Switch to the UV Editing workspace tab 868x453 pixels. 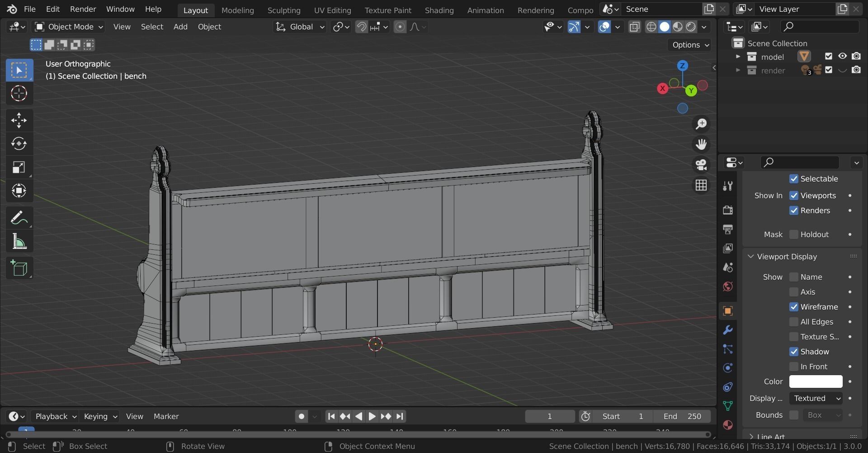click(333, 10)
